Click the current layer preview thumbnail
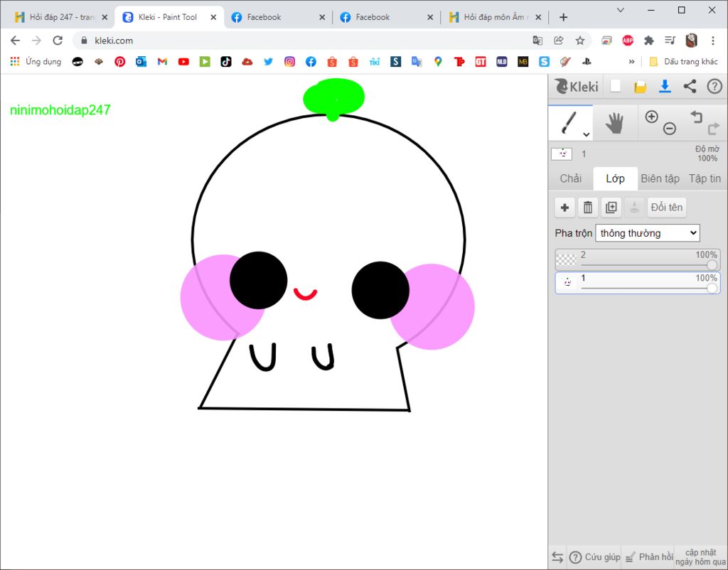 pos(562,154)
